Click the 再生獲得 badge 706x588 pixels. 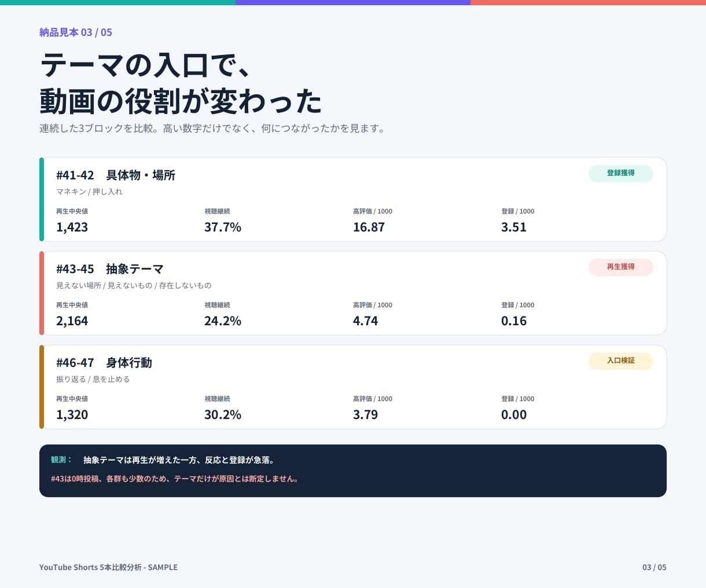click(x=620, y=267)
